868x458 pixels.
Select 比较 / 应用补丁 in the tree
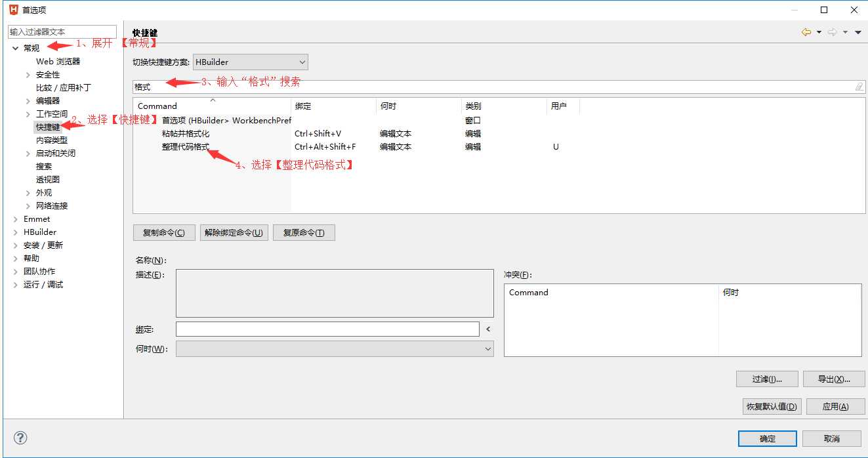[x=63, y=87]
